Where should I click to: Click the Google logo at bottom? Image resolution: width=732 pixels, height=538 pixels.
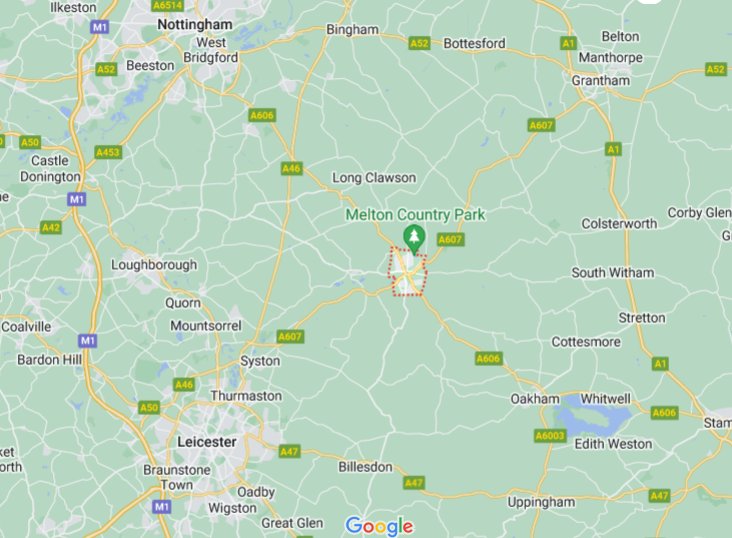379,526
